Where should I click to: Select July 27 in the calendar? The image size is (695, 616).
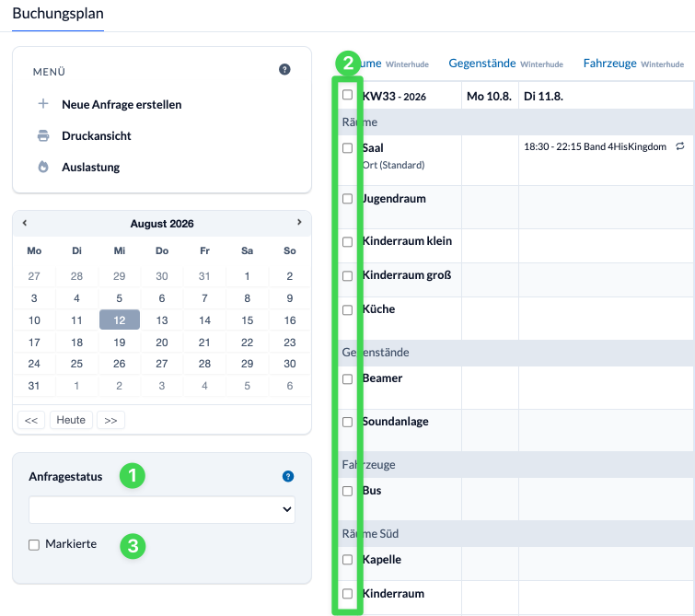(x=34, y=276)
